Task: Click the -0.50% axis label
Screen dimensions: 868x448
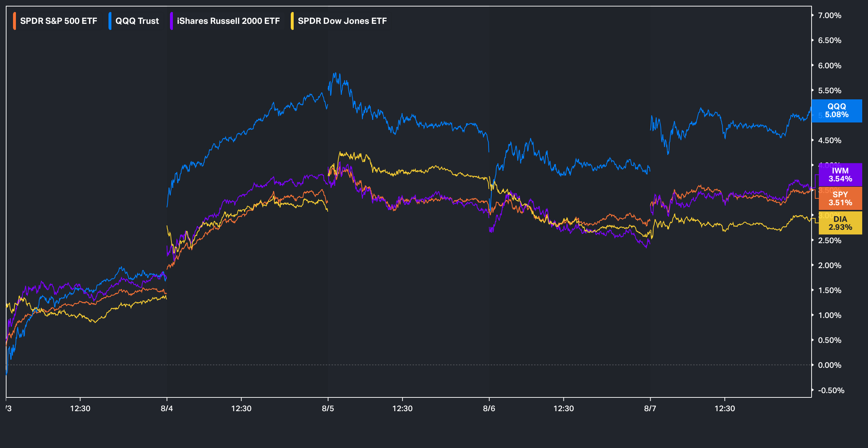Action: [x=831, y=391]
